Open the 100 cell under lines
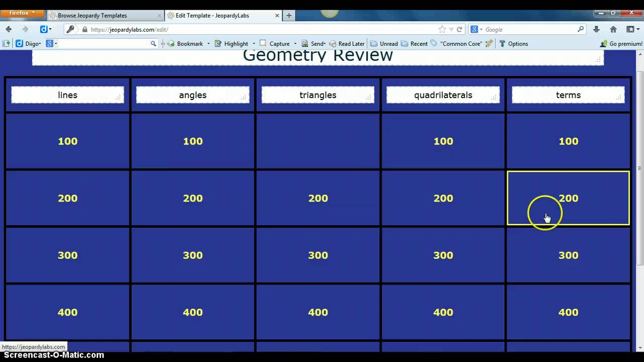Image resolution: width=644 pixels, height=362 pixels. 67,141
